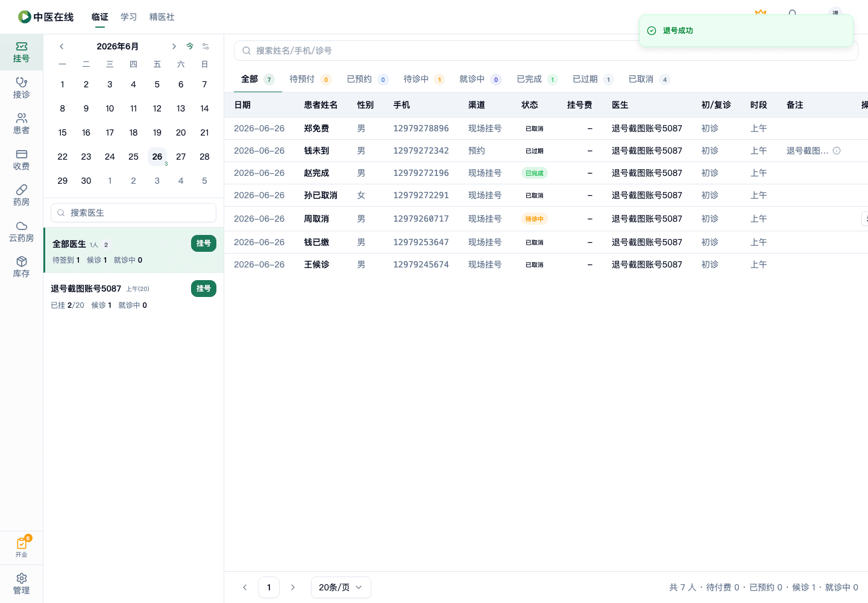This screenshot has width=868, height=603.
Task: Select June 30 in the calendar
Action: coord(86,181)
